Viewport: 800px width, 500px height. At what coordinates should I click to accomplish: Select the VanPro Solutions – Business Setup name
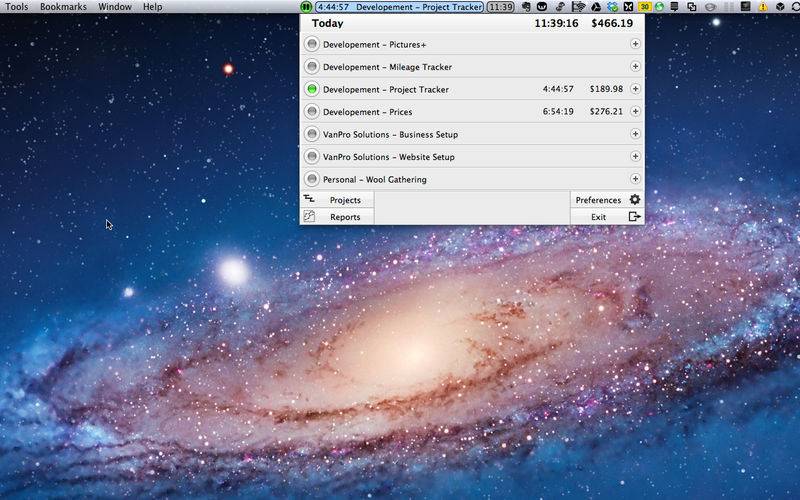[x=390, y=135]
